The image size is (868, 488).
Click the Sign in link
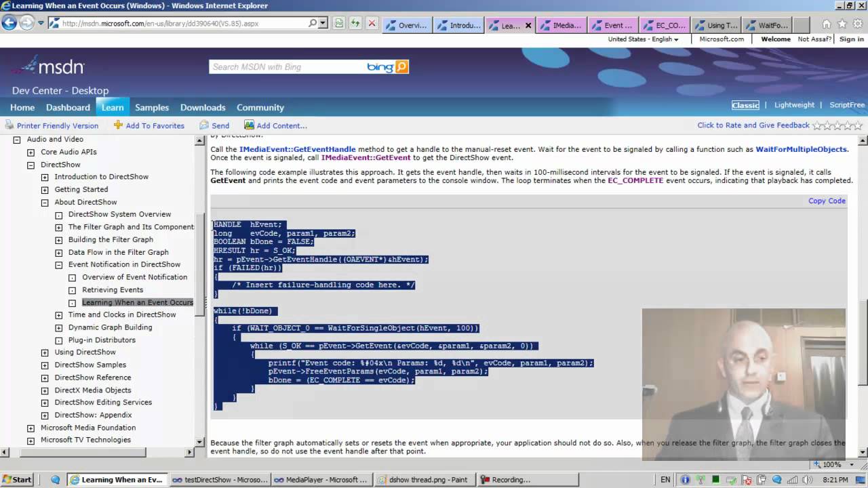[852, 39]
